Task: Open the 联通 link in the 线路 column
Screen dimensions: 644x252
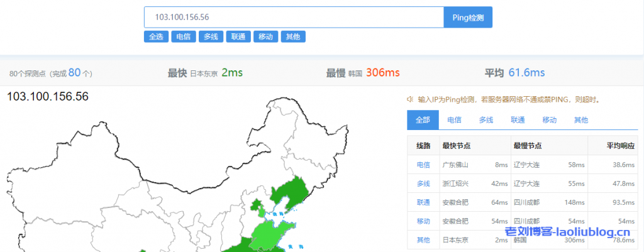Action: point(423,202)
